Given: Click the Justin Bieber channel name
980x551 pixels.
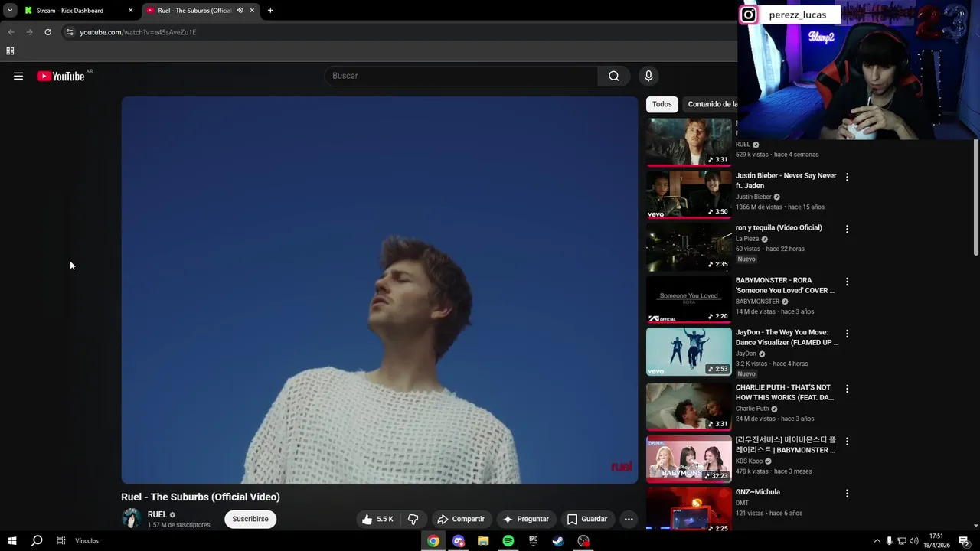Looking at the screenshot, I should coord(753,197).
